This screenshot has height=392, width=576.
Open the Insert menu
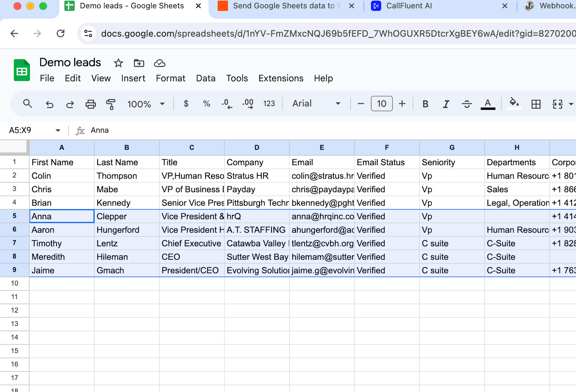[x=133, y=78]
